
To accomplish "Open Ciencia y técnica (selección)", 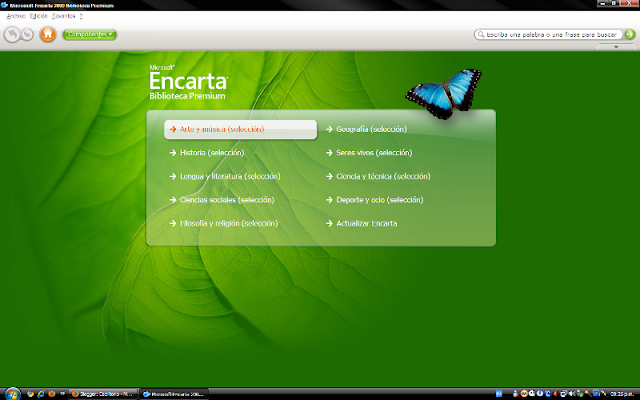I will [x=378, y=176].
